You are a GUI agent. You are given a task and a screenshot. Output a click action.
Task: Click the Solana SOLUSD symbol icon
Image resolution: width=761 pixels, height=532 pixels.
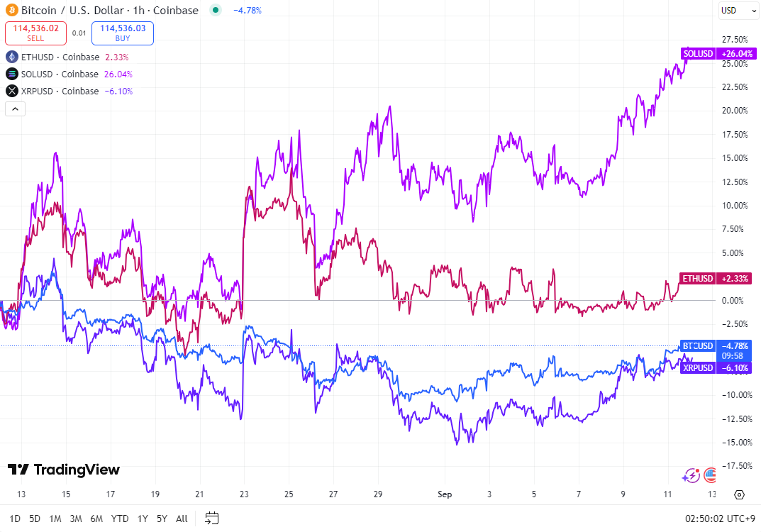point(12,74)
